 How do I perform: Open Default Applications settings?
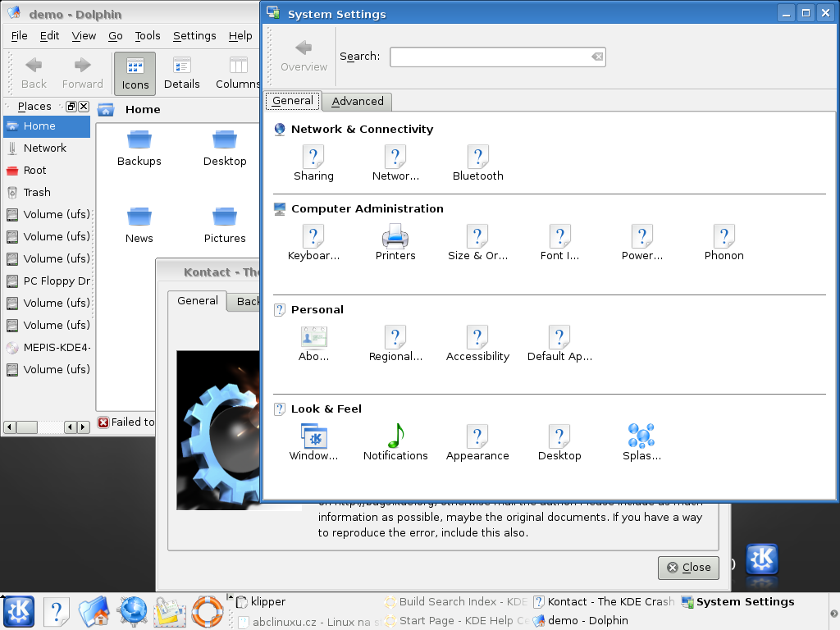[559, 344]
